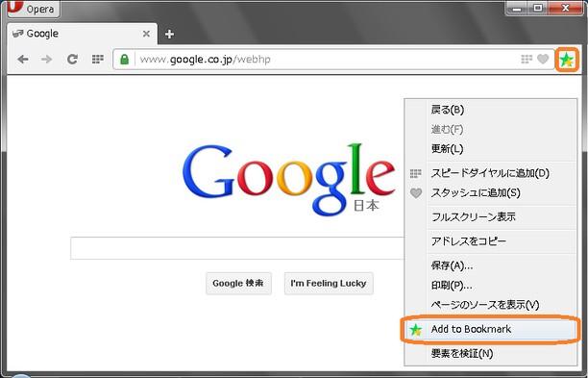The height and width of the screenshot is (378, 588).
Task: Select the Google tab
Action: (82, 34)
